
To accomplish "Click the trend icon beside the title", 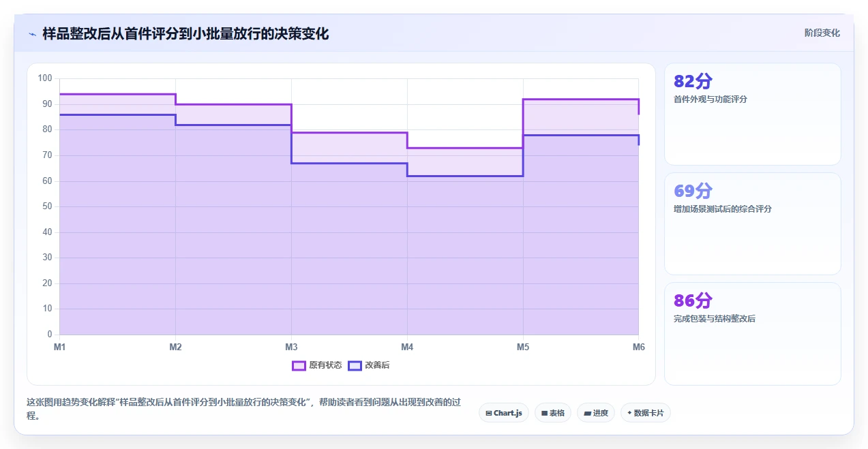I will [32, 33].
